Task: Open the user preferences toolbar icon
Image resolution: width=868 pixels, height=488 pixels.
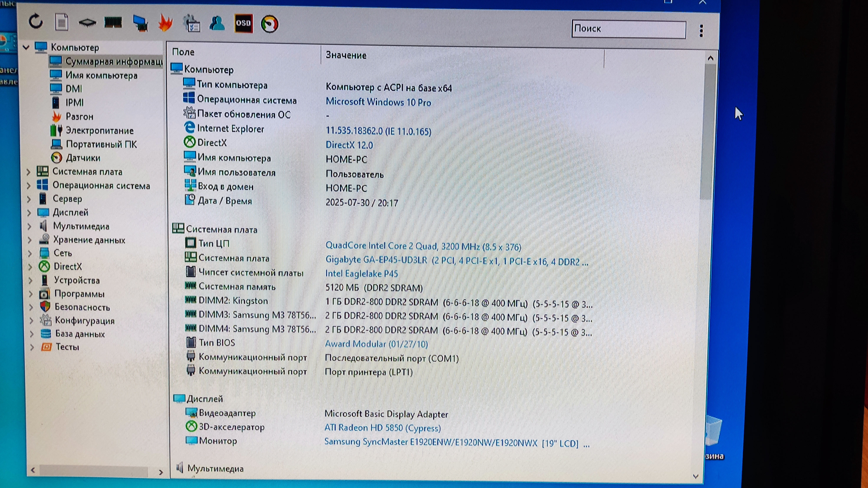Action: pyautogui.click(x=217, y=23)
